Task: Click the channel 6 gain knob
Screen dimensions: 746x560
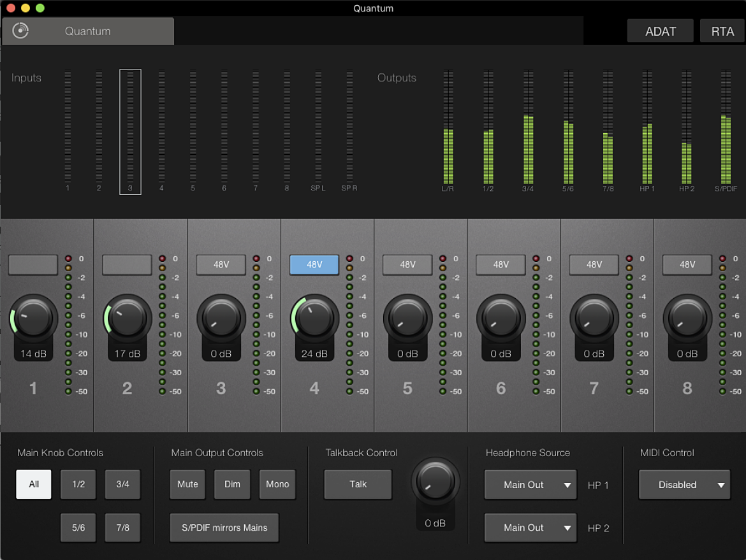Action: [501, 319]
